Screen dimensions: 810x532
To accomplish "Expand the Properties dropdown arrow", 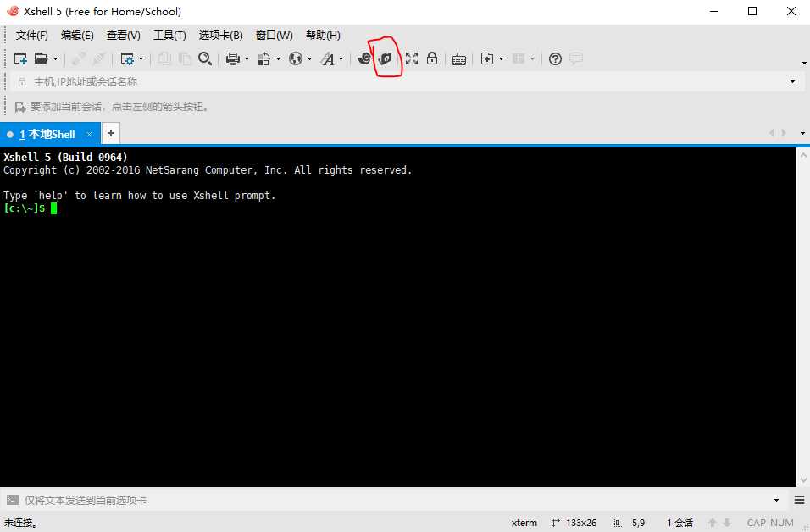I will 141,59.
